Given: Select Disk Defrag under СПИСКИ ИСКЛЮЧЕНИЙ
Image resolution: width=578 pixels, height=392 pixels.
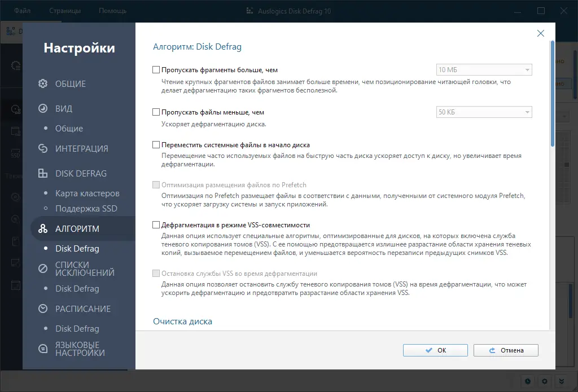Looking at the screenshot, I should 77,288.
